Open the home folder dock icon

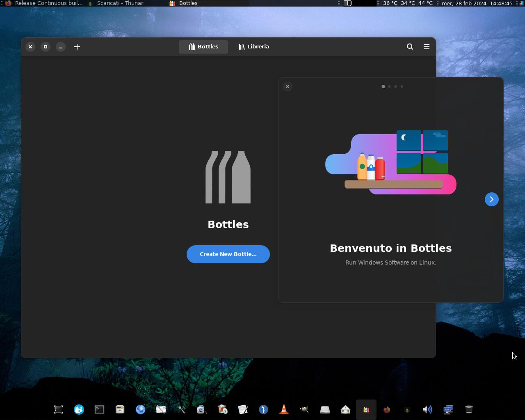point(345,409)
